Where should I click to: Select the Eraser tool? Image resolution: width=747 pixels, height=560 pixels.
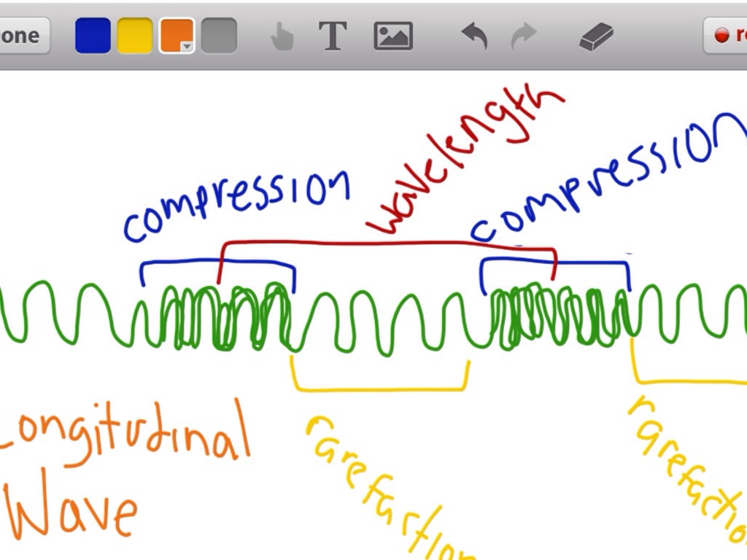tap(596, 36)
